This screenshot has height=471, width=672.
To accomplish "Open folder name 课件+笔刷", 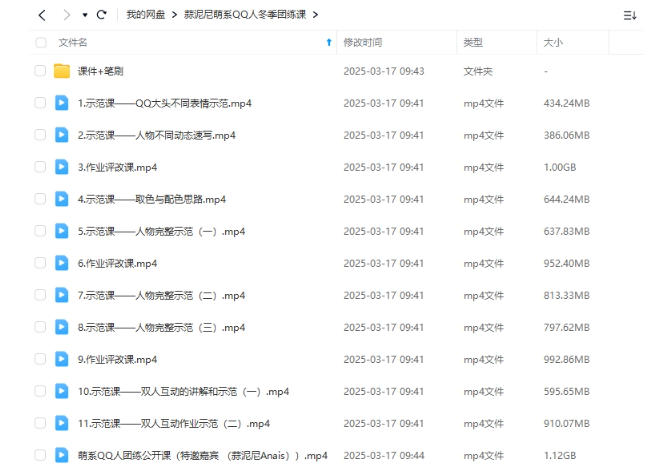I will tap(100, 71).
